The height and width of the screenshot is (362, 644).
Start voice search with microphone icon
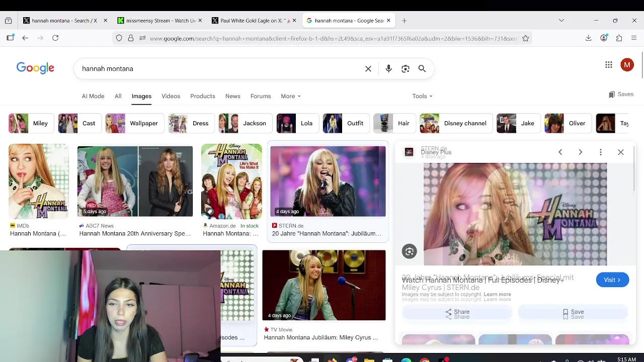point(388,69)
